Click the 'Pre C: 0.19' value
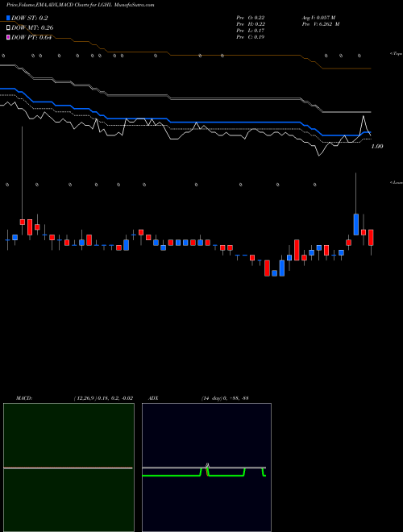This screenshot has height=532, width=403. pyautogui.click(x=251, y=37)
